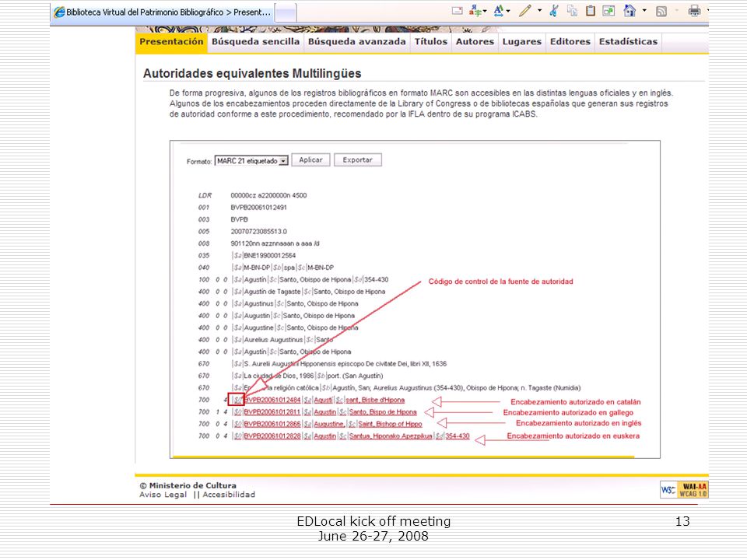Click the copy toolbar icon
This screenshot has width=747, height=560.
(572, 10)
